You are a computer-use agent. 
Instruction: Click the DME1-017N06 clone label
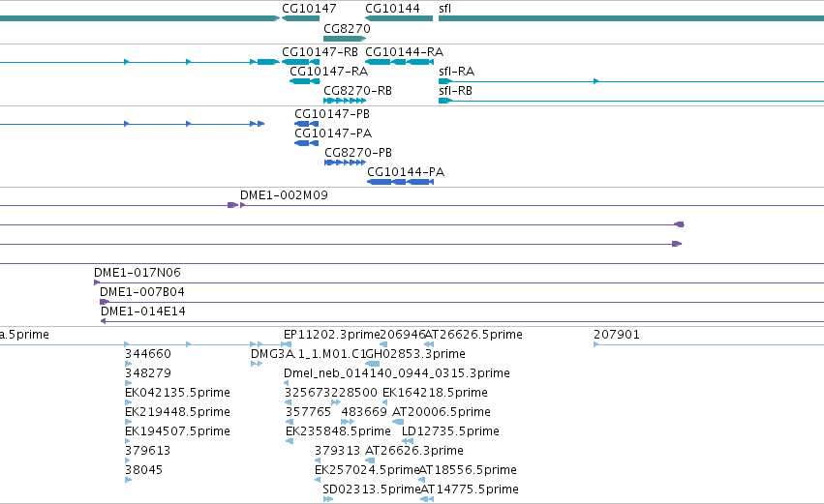click(137, 273)
